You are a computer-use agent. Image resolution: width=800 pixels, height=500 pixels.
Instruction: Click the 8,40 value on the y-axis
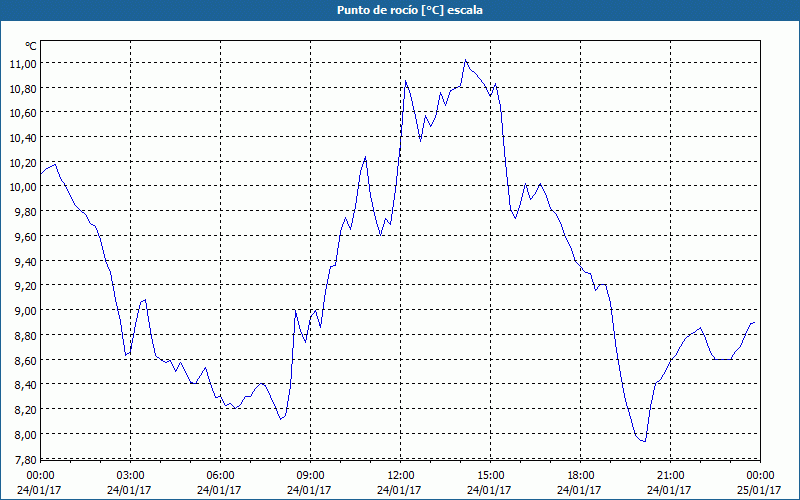pos(25,385)
